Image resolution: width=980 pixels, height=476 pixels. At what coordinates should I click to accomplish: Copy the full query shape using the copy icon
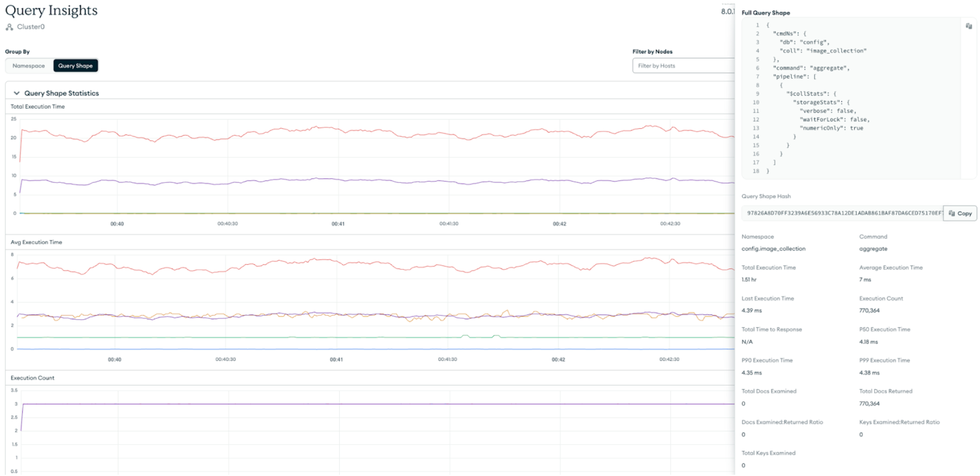click(x=969, y=26)
